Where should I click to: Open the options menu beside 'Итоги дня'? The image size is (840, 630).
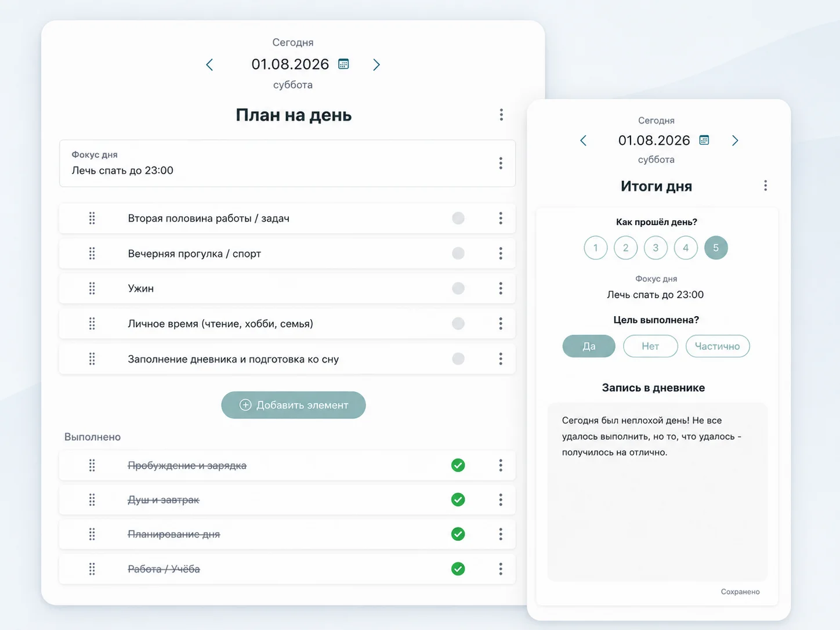coord(765,186)
